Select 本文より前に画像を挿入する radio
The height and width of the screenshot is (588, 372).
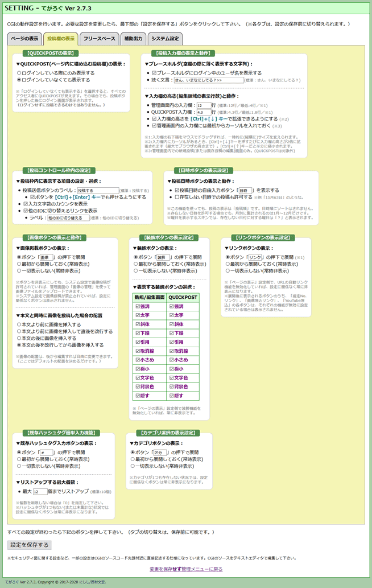pos(19,325)
